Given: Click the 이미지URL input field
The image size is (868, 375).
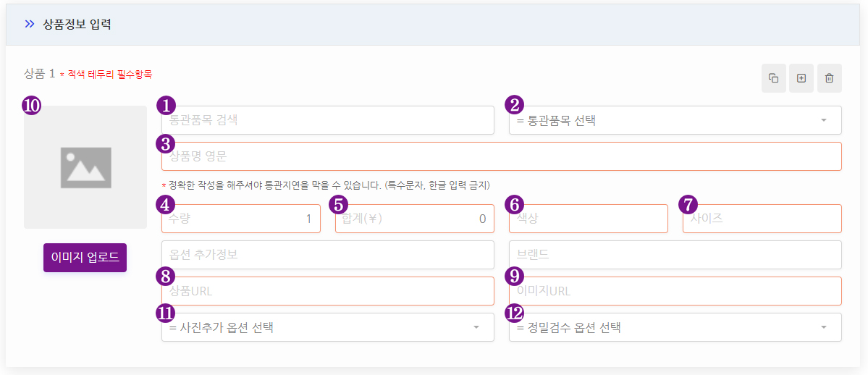Looking at the screenshot, I should [x=675, y=291].
